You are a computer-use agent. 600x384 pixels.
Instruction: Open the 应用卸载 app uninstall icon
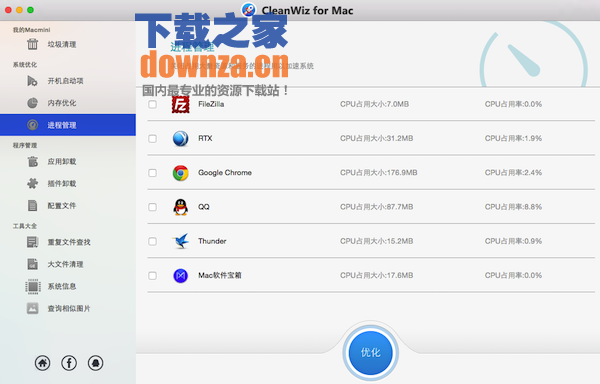[33, 161]
